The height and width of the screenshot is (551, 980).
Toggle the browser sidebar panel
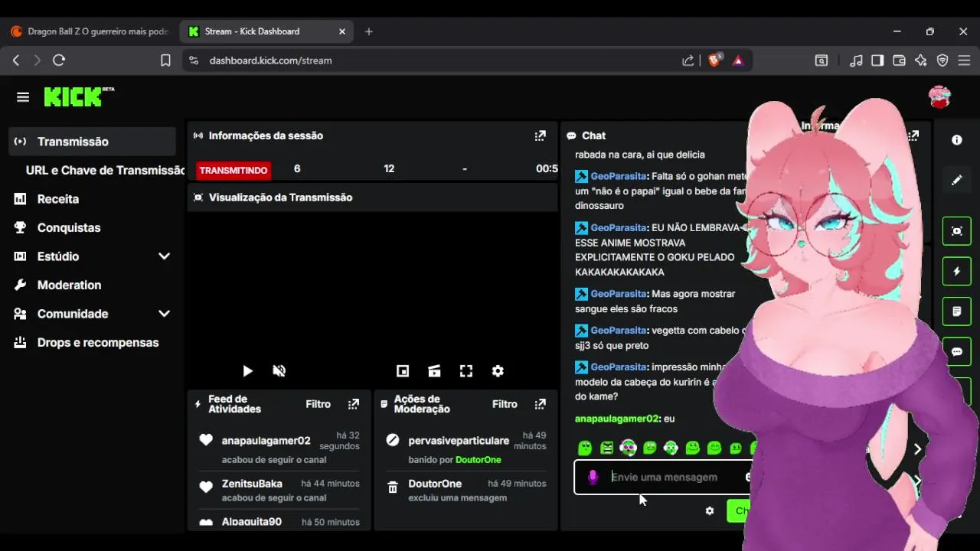pos(877,60)
